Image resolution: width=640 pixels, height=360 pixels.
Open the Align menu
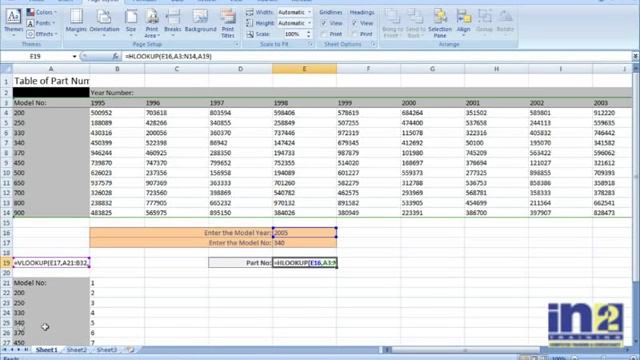click(x=463, y=22)
